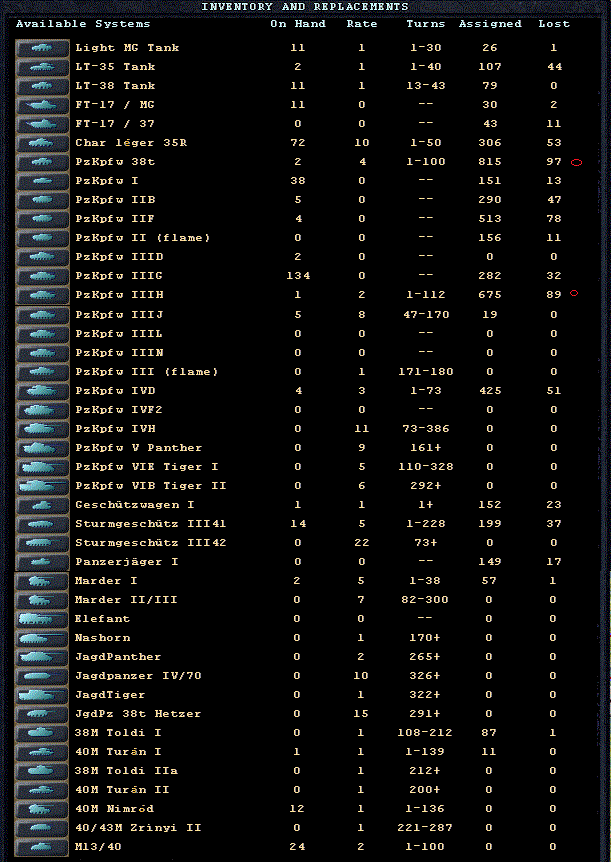Image resolution: width=611 pixels, height=862 pixels.
Task: Choose the FT-17 / MG tank icon
Action: [x=43, y=106]
